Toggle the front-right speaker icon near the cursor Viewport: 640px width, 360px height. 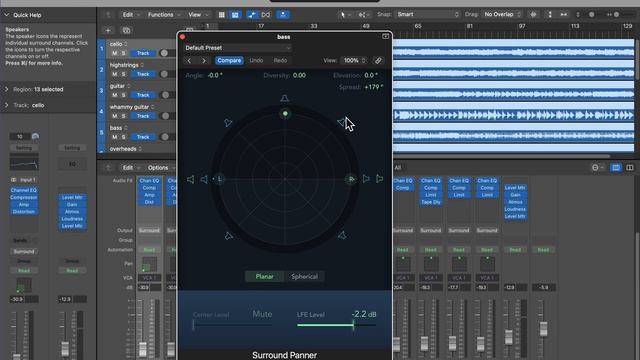click(x=342, y=122)
